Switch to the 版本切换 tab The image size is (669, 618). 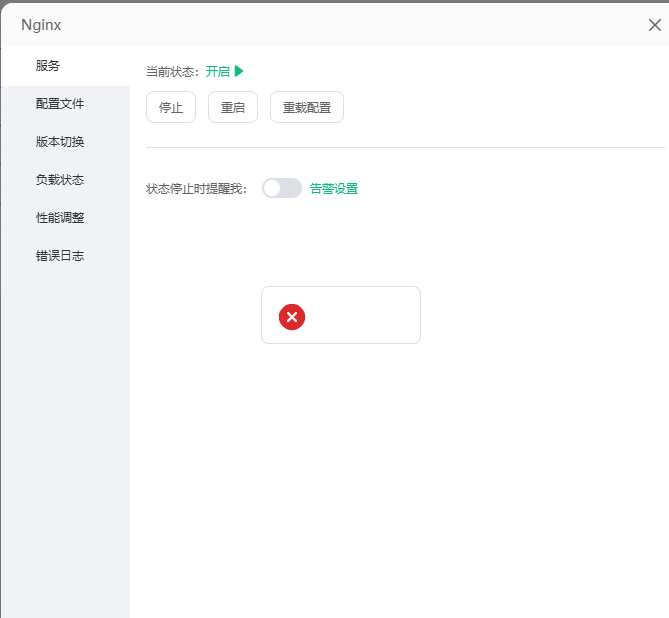pos(65,142)
